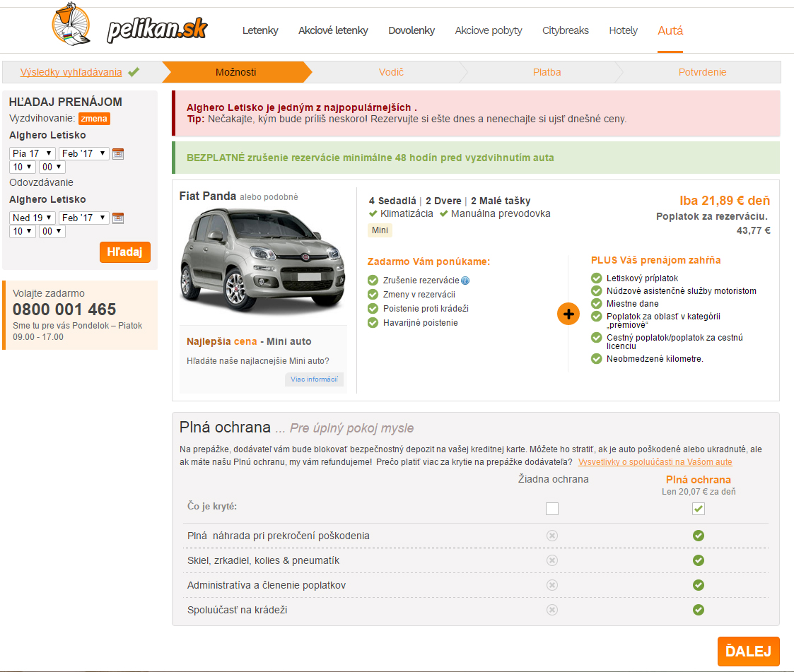
Task: Click green check for Skiel, zrkadiel row
Action: (699, 560)
